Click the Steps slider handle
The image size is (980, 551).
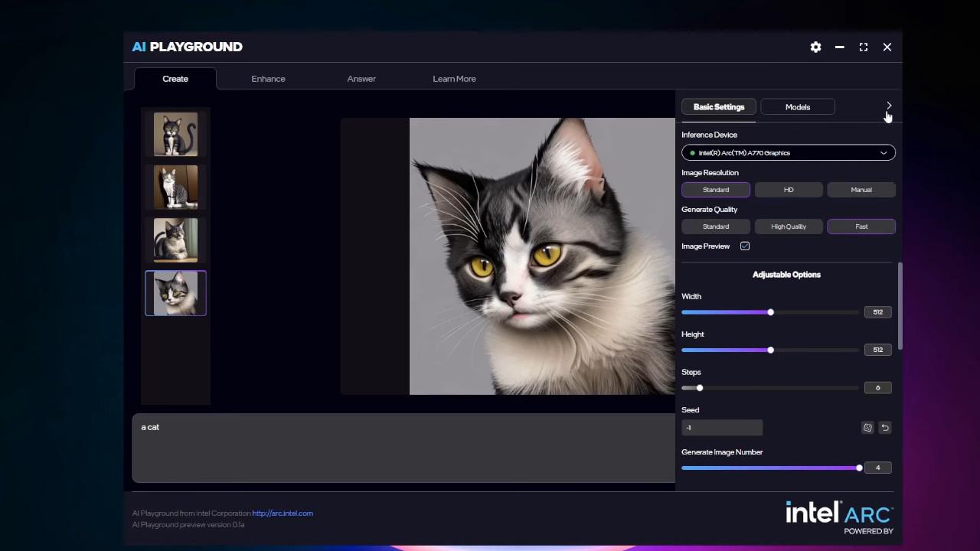click(699, 388)
